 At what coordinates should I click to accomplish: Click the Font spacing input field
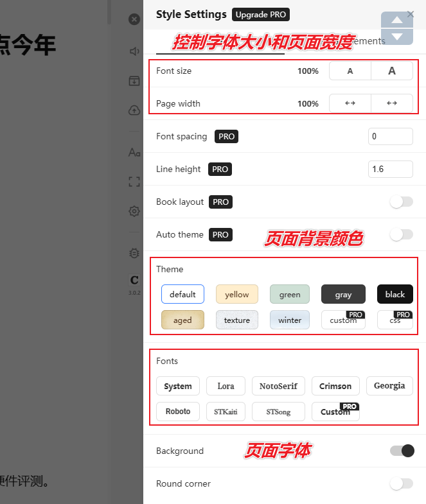click(390, 136)
